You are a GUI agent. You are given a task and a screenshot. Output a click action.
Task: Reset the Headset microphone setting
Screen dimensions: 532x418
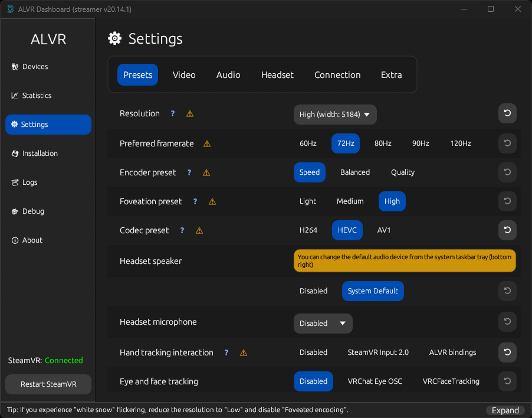pos(507,322)
